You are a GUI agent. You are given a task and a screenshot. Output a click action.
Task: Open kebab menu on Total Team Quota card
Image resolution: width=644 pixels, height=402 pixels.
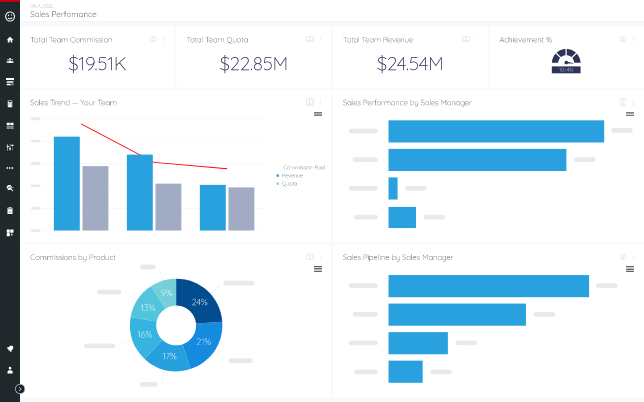pos(320,39)
